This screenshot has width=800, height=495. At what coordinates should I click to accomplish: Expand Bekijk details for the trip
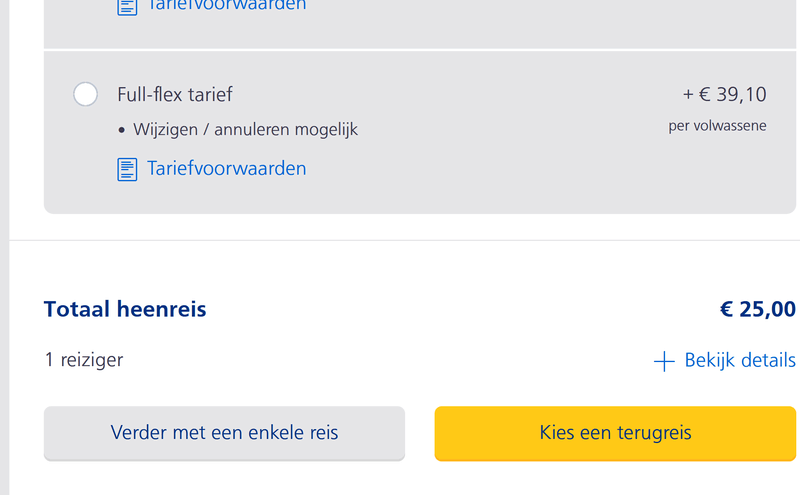[740, 360]
